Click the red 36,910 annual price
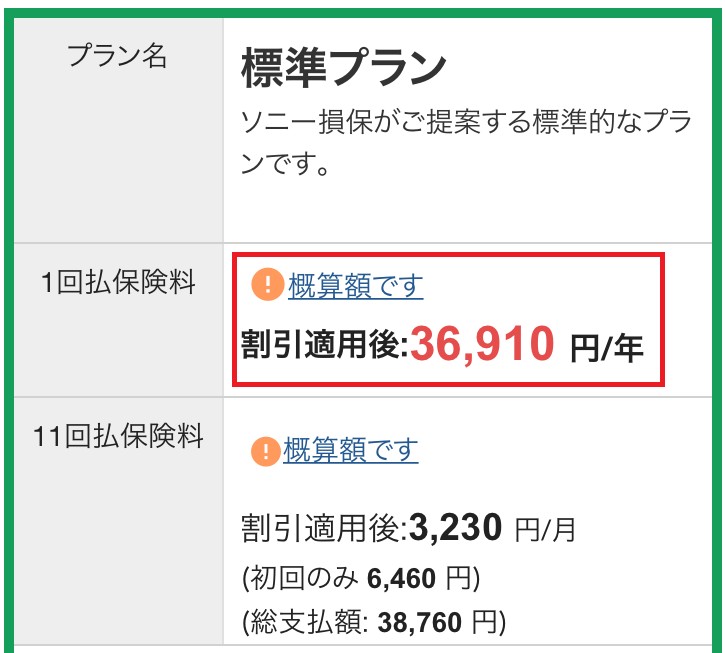The width and height of the screenshot is (725, 653). click(481, 345)
